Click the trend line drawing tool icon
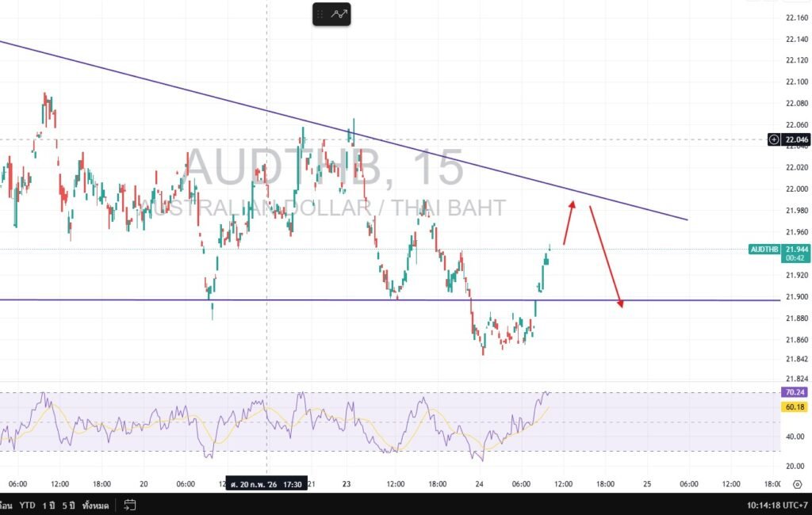 [x=340, y=14]
